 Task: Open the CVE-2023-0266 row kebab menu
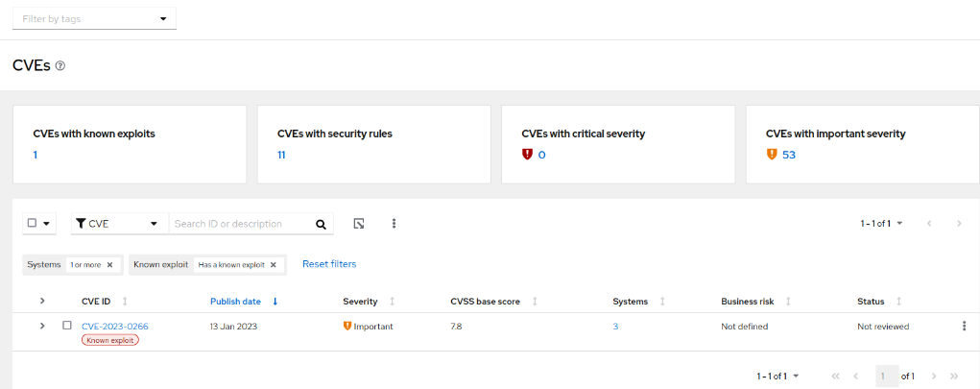(965, 326)
